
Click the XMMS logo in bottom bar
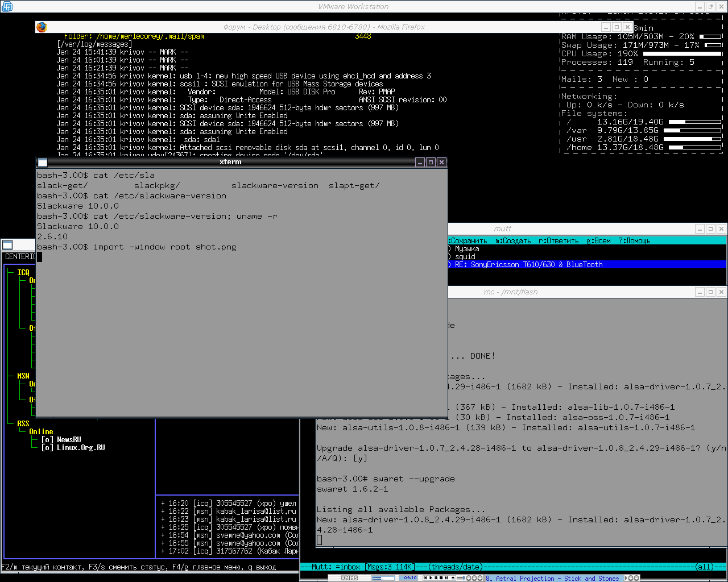pos(349,578)
